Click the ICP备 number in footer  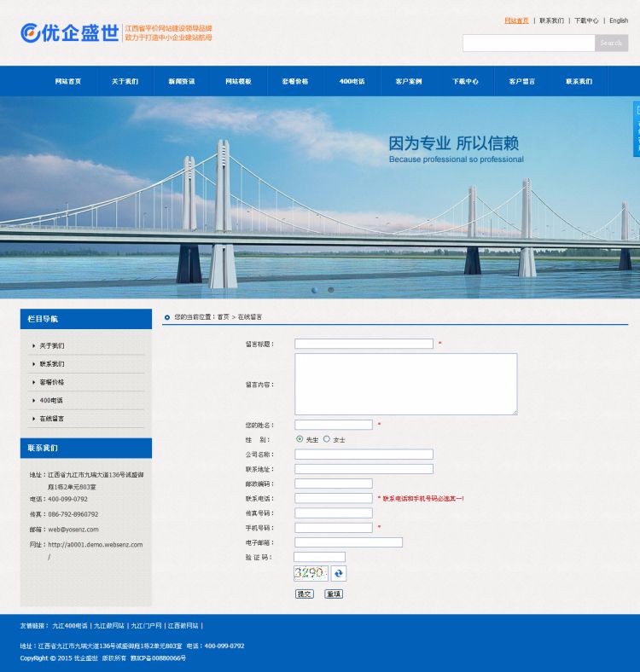click(158, 658)
